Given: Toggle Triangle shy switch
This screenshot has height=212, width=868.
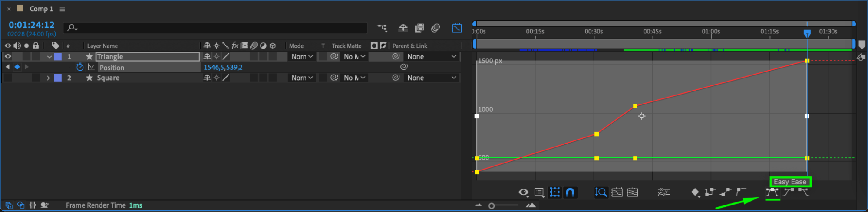Looking at the screenshot, I should 207,56.
